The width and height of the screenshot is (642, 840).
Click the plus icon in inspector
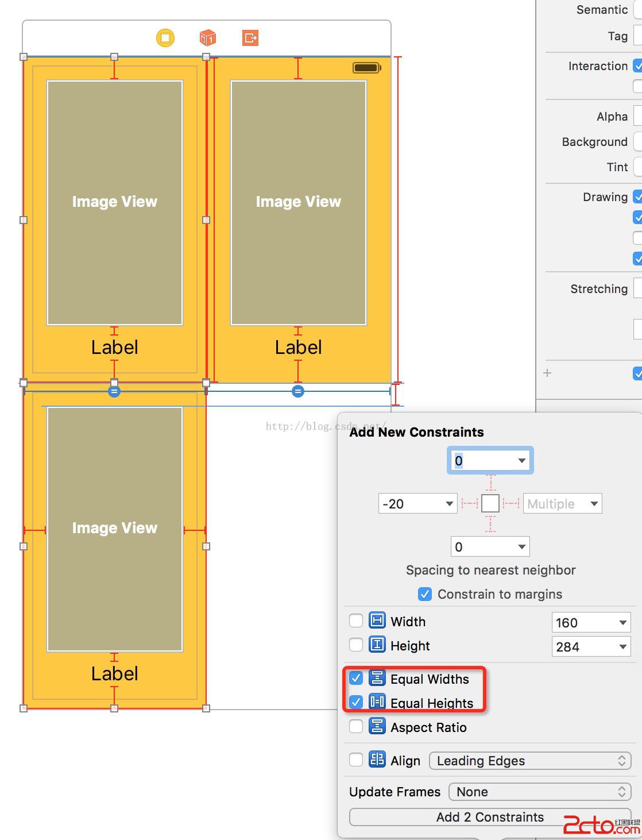(x=547, y=373)
